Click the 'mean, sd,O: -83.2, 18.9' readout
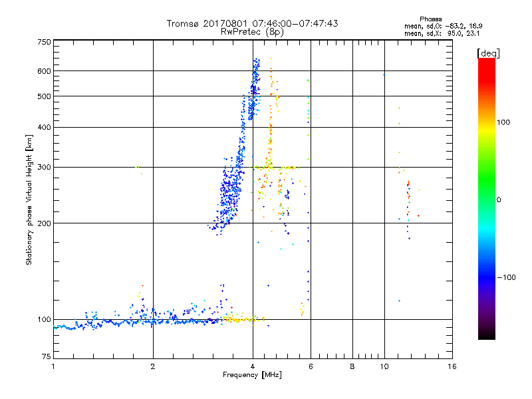Viewport: 532px width, 399px height. pyautogui.click(x=443, y=26)
